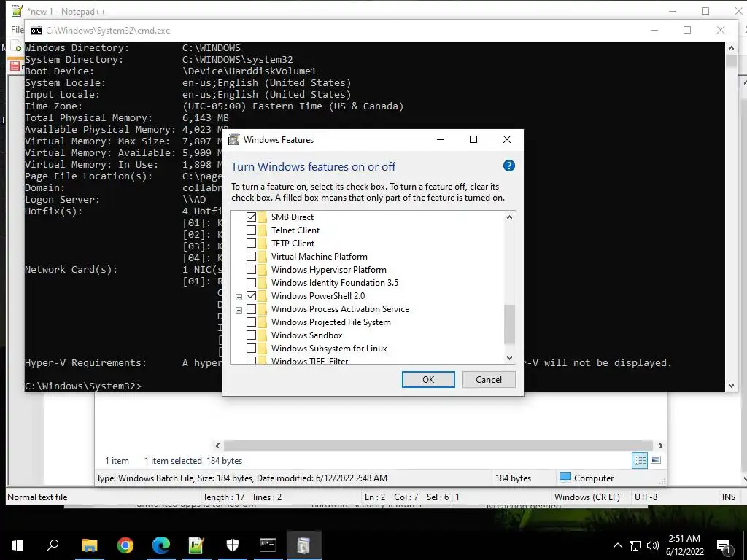
Task: Click OK in Windows Features
Action: (x=428, y=379)
